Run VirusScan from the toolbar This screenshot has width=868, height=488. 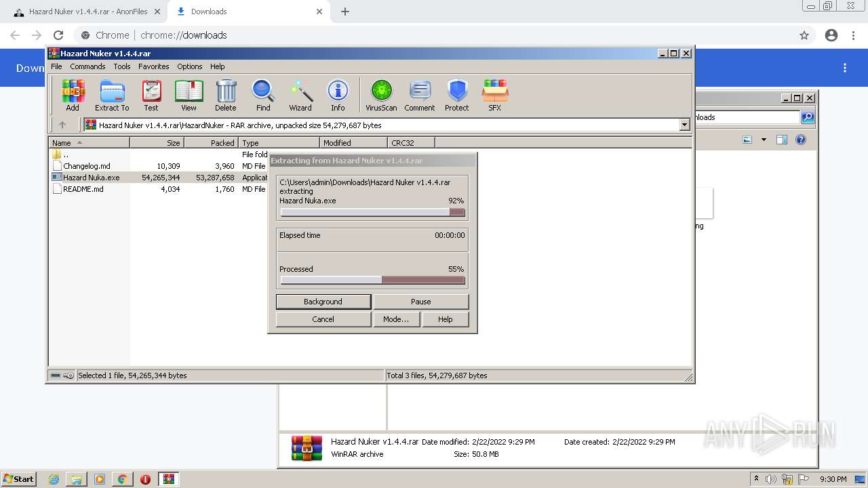(381, 95)
